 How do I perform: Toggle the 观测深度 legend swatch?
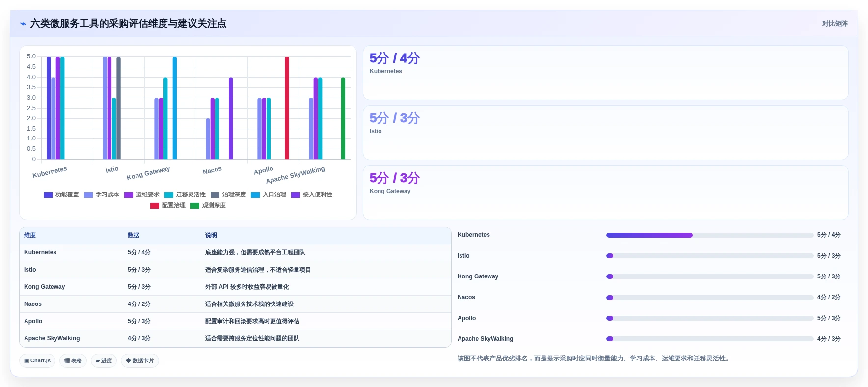tap(195, 206)
